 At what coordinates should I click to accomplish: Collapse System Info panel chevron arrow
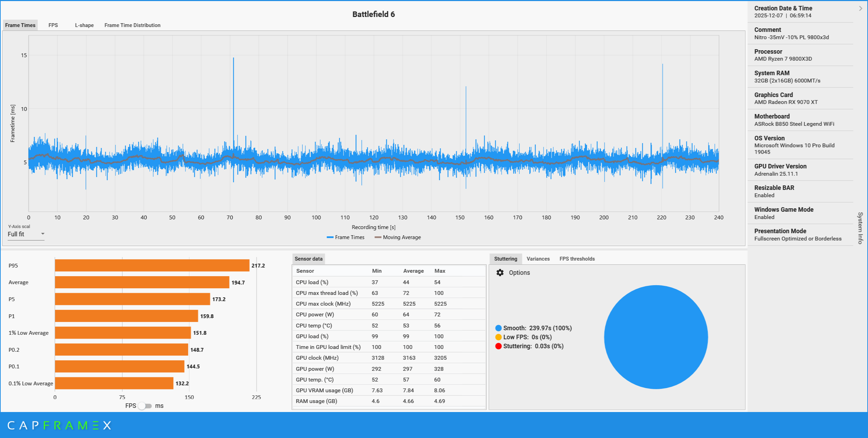(x=860, y=9)
